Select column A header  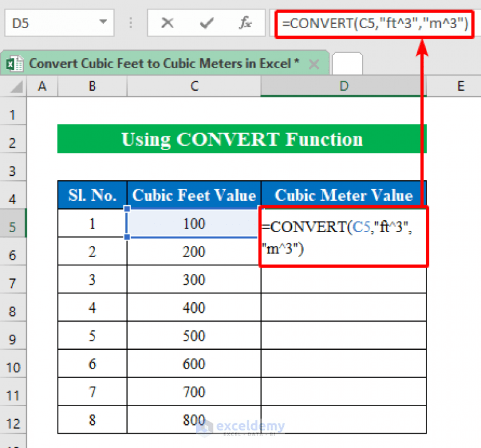[43, 86]
